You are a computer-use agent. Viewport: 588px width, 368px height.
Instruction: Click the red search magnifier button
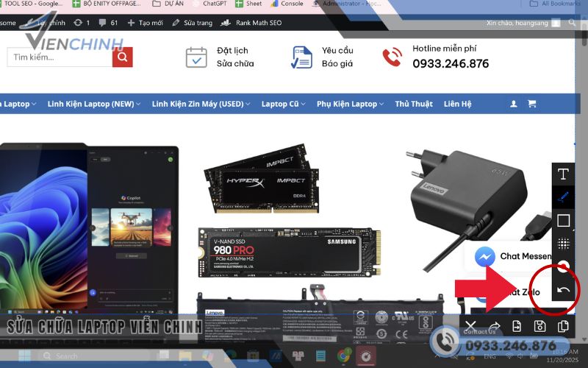122,57
